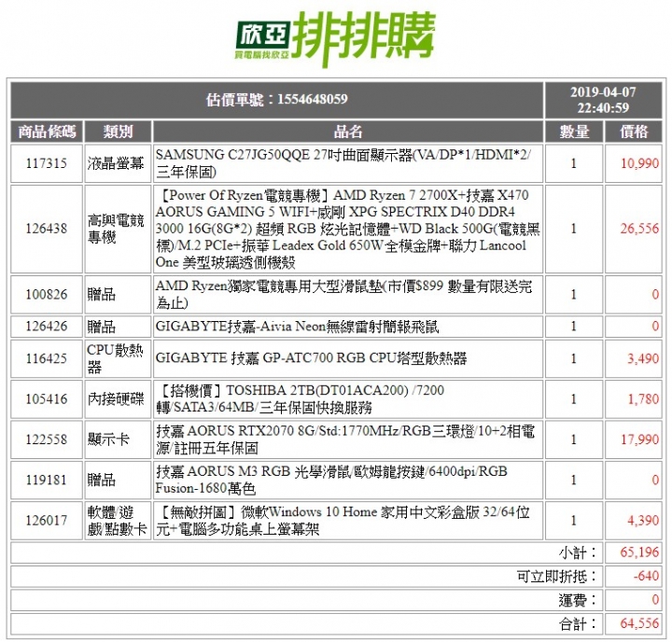Click the 可立即折抵 label
Image resolution: width=672 pixels, height=642 pixels.
(556, 577)
